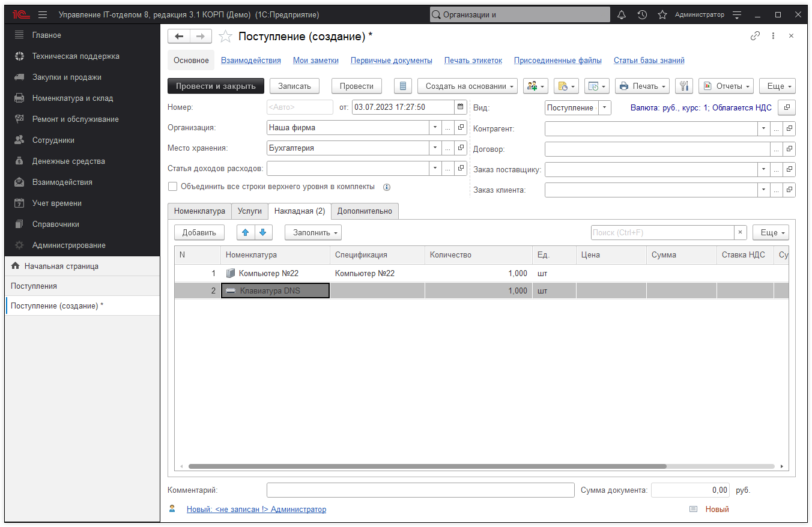Move selected row up with blue arrow

pos(246,232)
